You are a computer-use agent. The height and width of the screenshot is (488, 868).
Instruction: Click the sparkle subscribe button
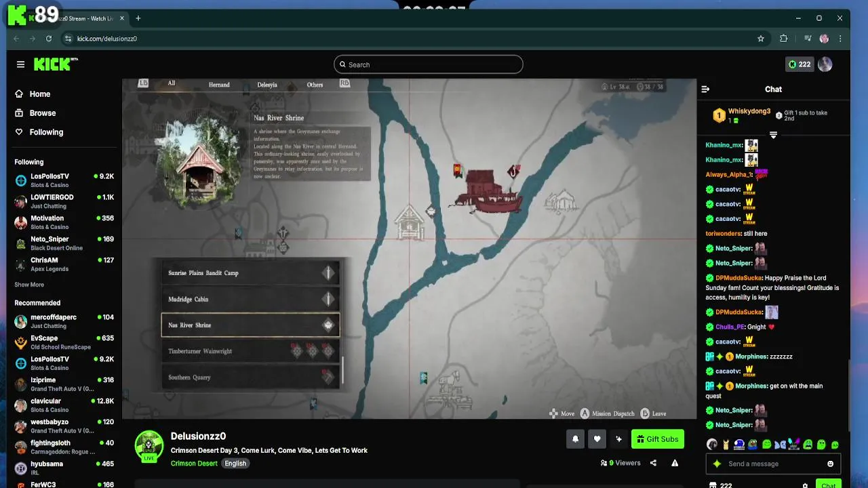[x=618, y=439]
